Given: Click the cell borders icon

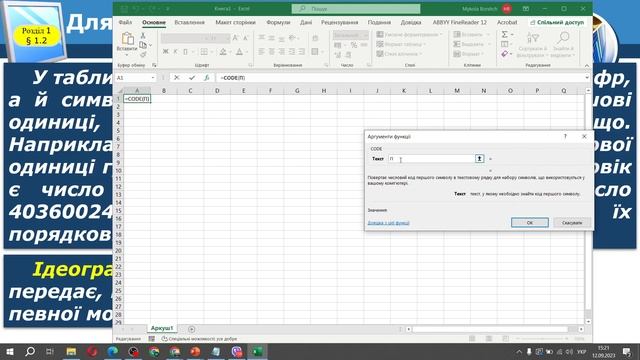Looking at the screenshot, I should tap(204, 51).
